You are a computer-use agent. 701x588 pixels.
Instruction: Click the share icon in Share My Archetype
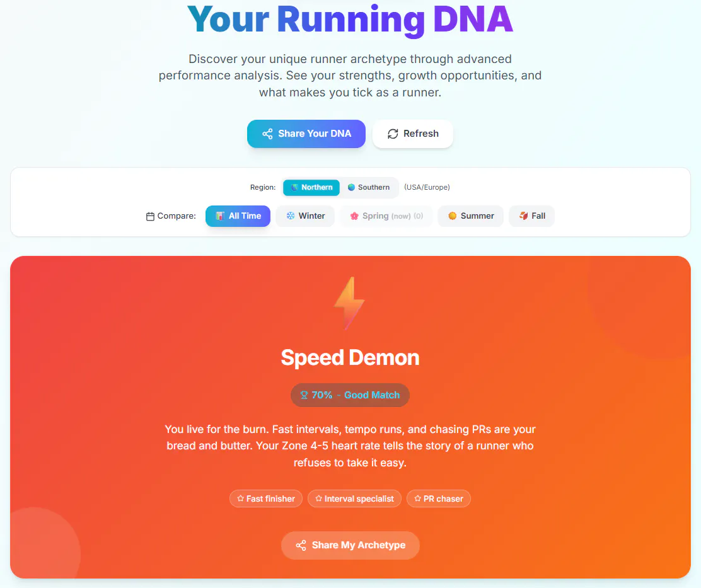click(301, 545)
